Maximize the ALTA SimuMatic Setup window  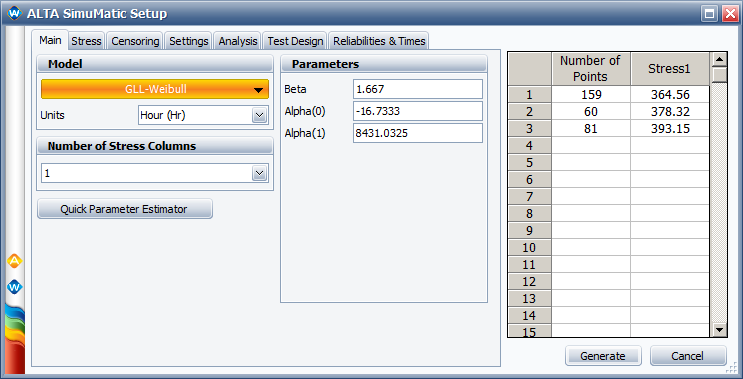[709, 14]
